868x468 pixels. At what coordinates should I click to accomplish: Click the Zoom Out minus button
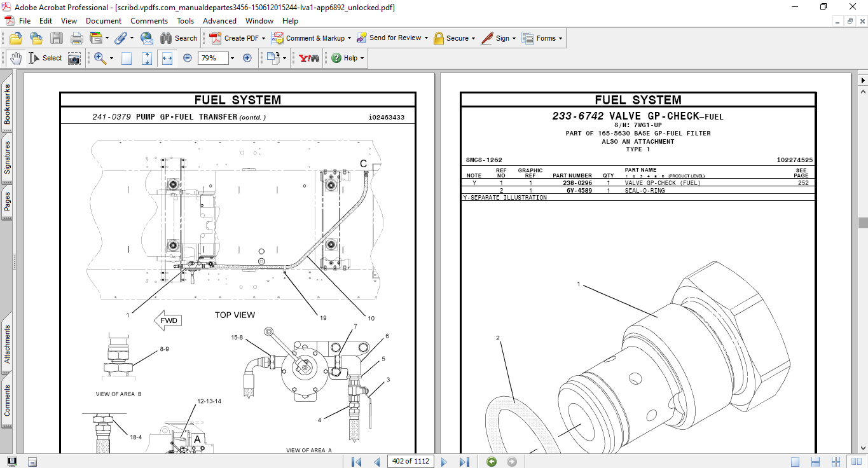pyautogui.click(x=188, y=58)
